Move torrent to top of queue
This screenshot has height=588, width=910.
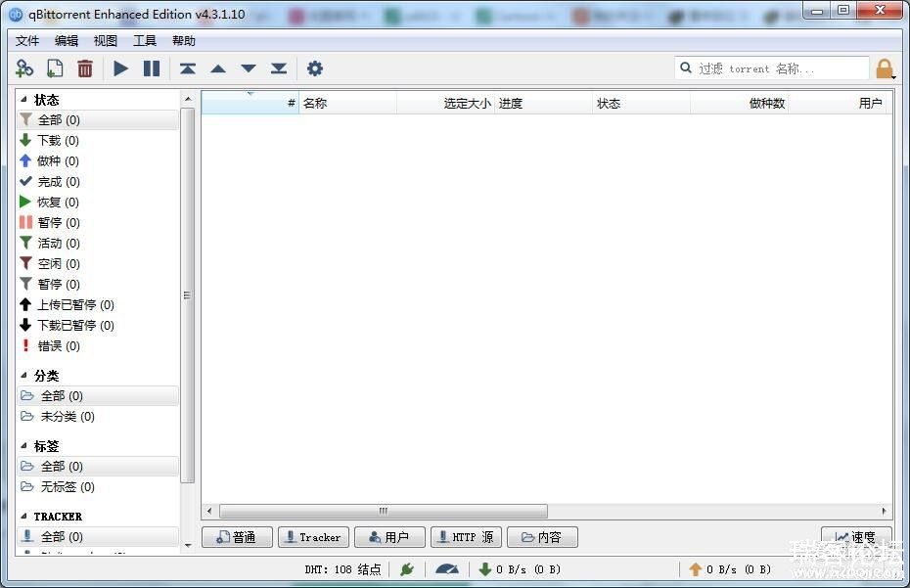[188, 68]
